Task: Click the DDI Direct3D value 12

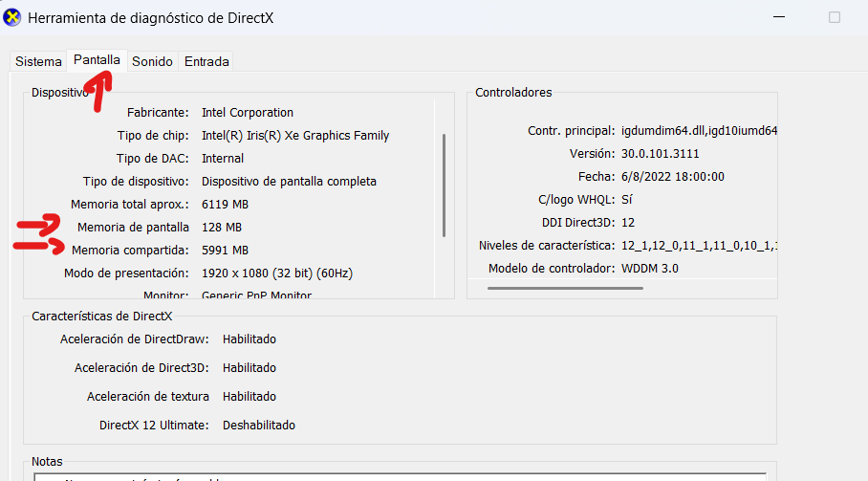Action: click(x=628, y=223)
